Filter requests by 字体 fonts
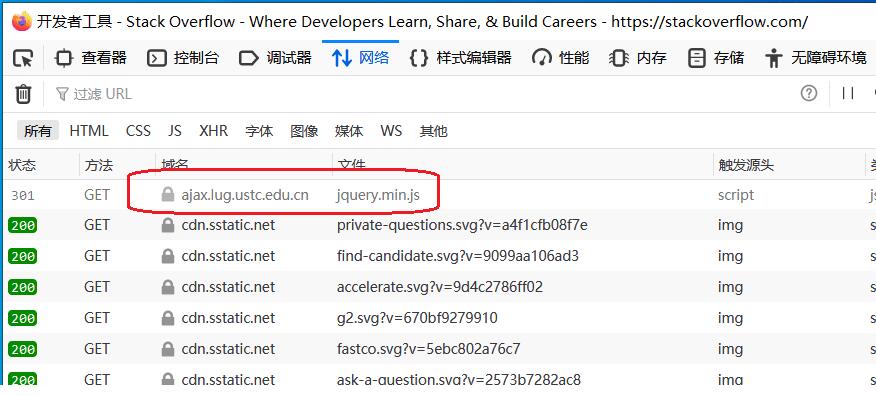This screenshot has height=396, width=876. pyautogui.click(x=259, y=131)
